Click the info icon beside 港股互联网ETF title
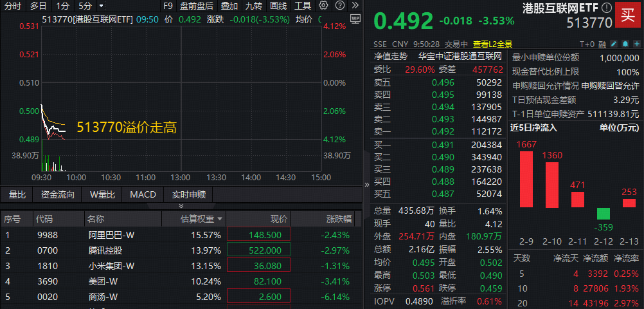The image size is (644, 309). tap(606, 8)
